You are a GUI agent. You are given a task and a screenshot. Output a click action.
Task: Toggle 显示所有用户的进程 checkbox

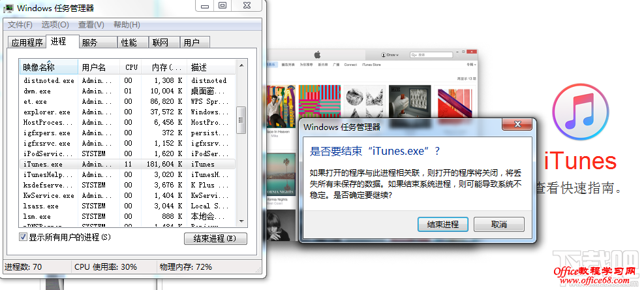pyautogui.click(x=23, y=237)
